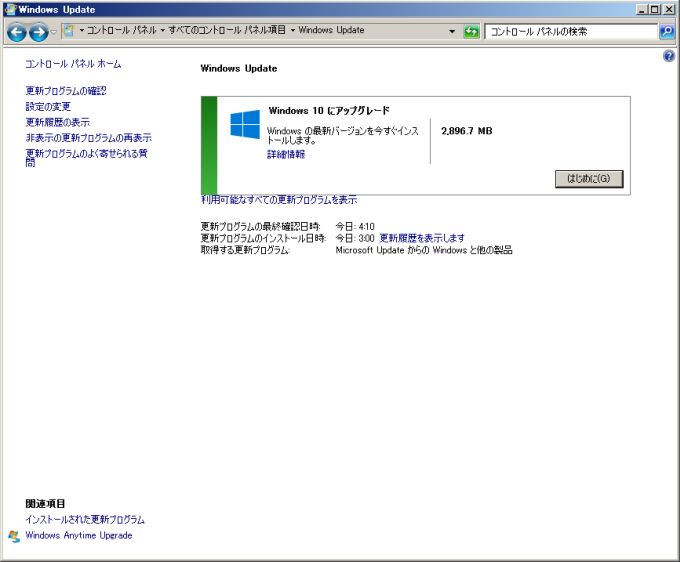Click the control panel icon in address bar
This screenshot has width=680, height=562.
(69, 30)
